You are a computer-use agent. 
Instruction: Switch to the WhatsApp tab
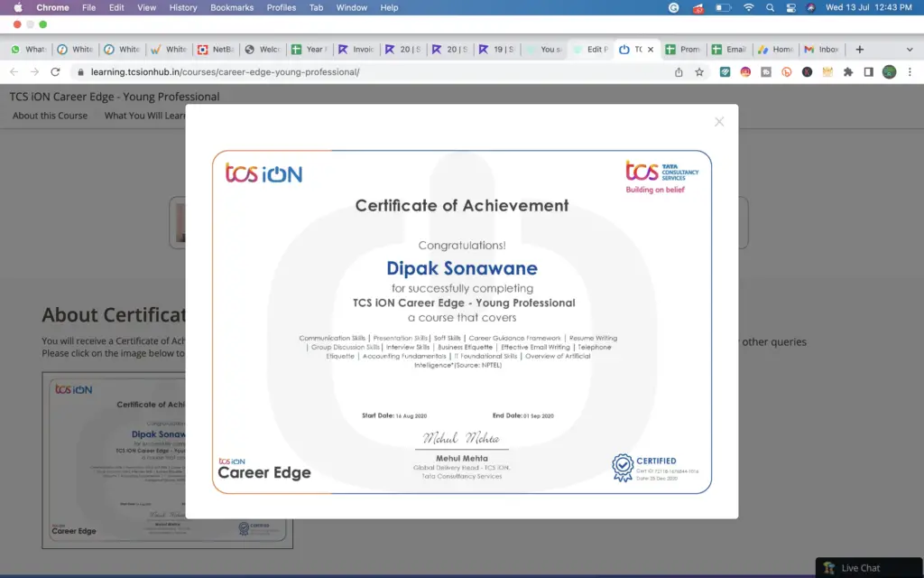click(28, 50)
